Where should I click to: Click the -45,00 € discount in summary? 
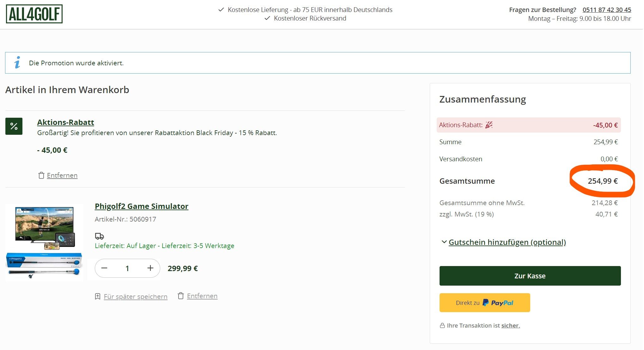coord(605,125)
